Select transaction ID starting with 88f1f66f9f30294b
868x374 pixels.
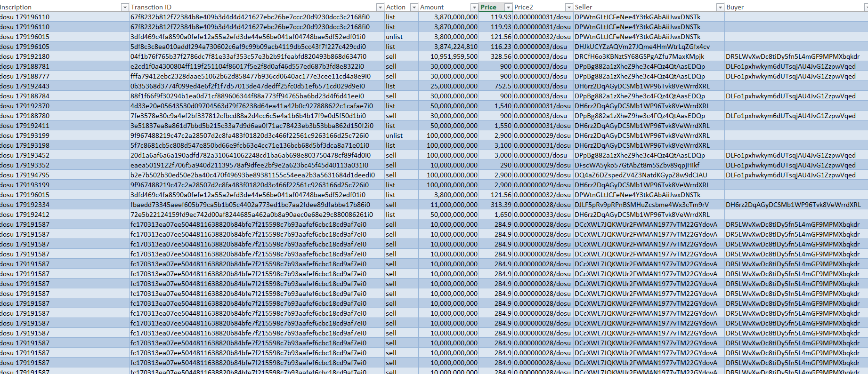pyautogui.click(x=257, y=96)
